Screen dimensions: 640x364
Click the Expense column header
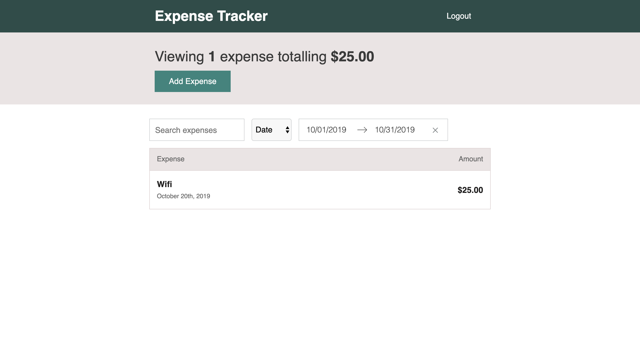(170, 159)
